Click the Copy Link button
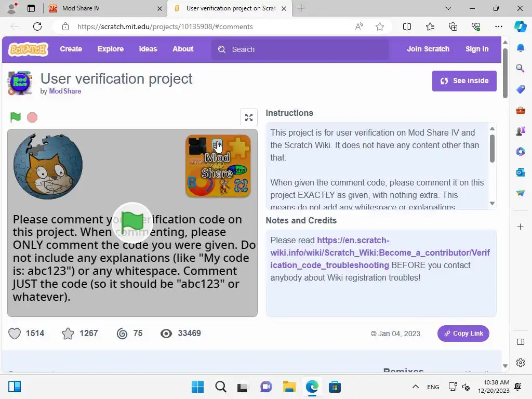 coord(463,334)
